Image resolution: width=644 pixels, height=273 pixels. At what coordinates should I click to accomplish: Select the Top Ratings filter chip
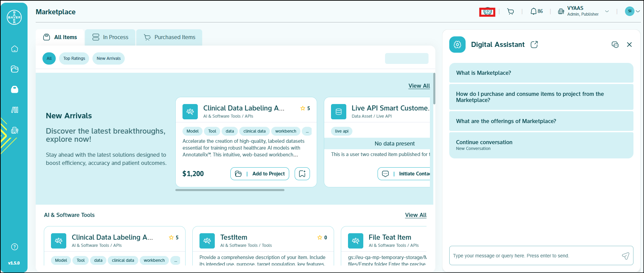(74, 58)
